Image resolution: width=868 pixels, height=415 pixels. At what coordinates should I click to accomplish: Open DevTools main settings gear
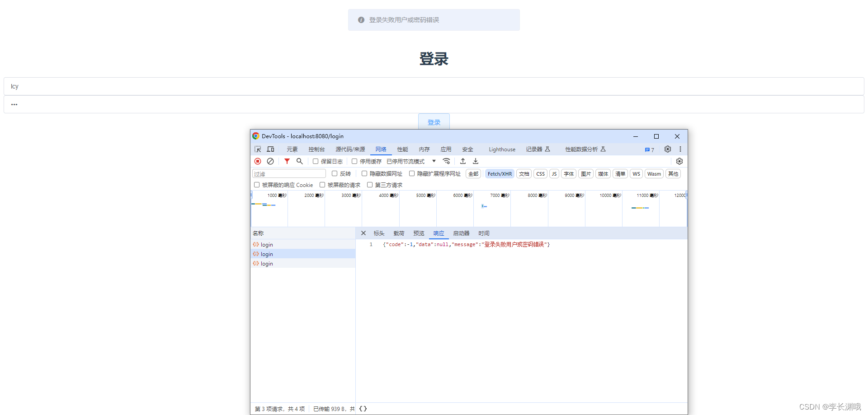click(x=668, y=149)
